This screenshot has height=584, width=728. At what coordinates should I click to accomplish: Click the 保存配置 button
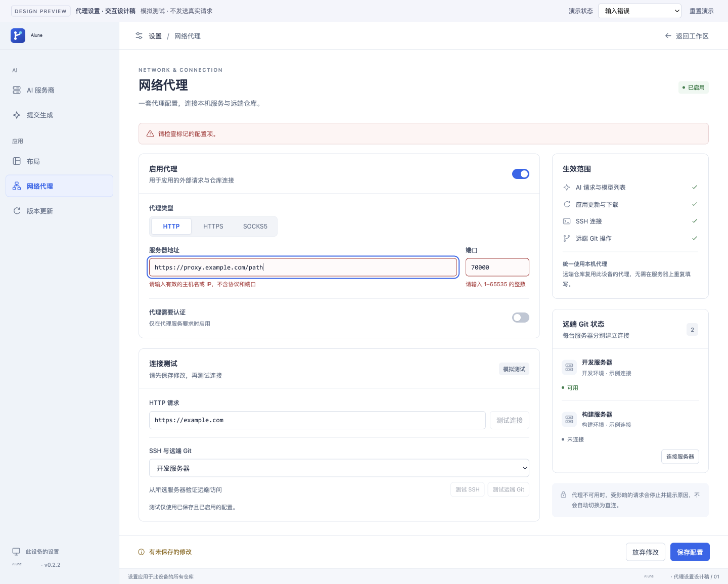point(690,552)
